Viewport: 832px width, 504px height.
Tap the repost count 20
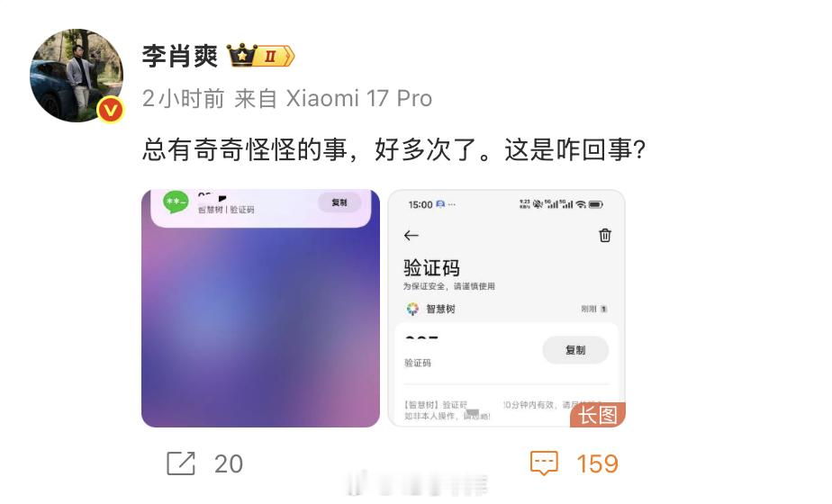(x=229, y=463)
